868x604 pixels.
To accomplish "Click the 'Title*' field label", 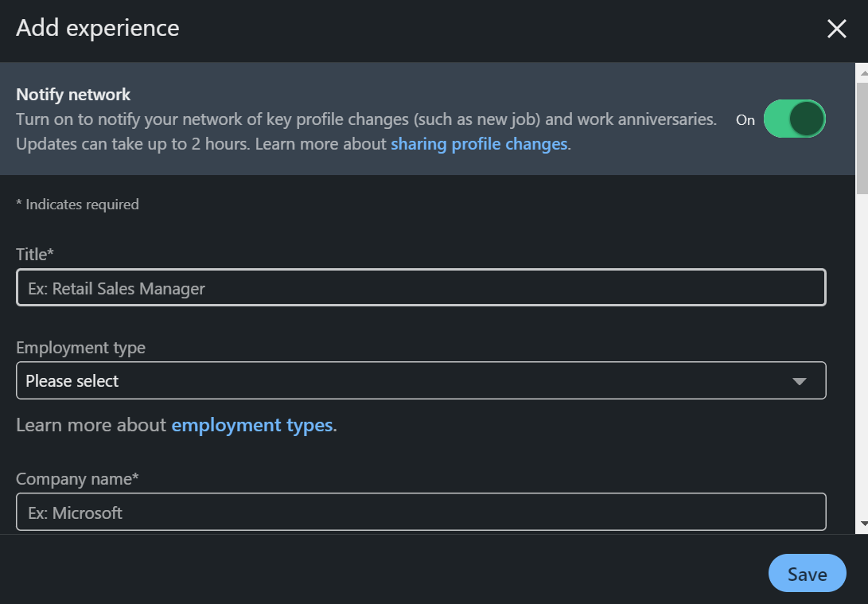I will [x=35, y=255].
